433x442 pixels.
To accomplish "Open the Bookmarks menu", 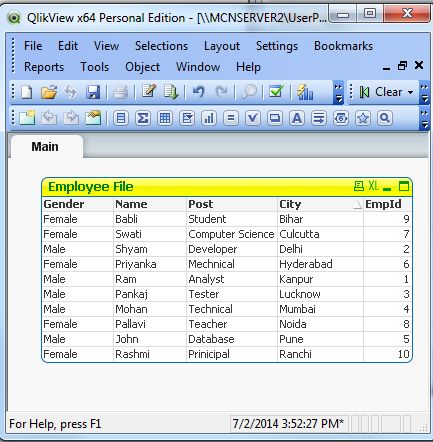I will pos(343,46).
